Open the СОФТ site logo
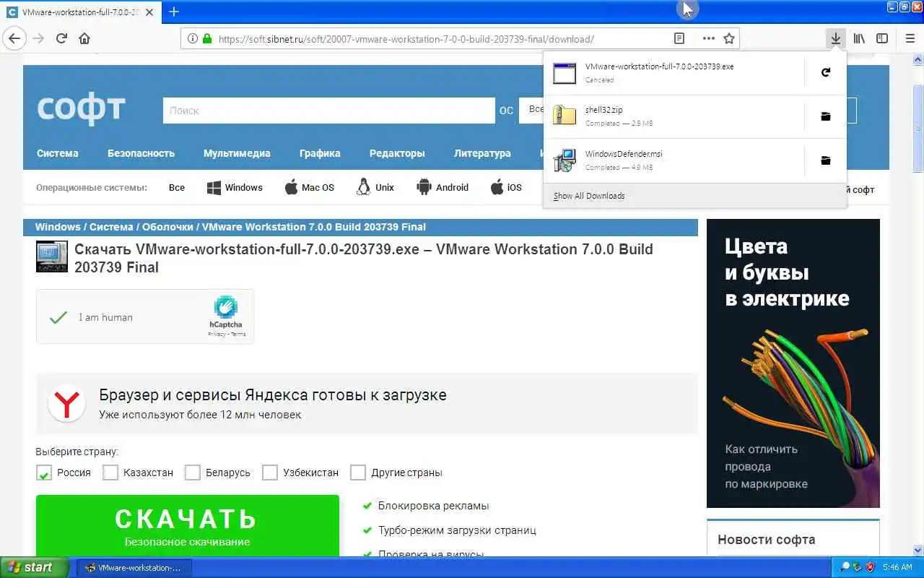The width and height of the screenshot is (924, 578). tap(82, 108)
